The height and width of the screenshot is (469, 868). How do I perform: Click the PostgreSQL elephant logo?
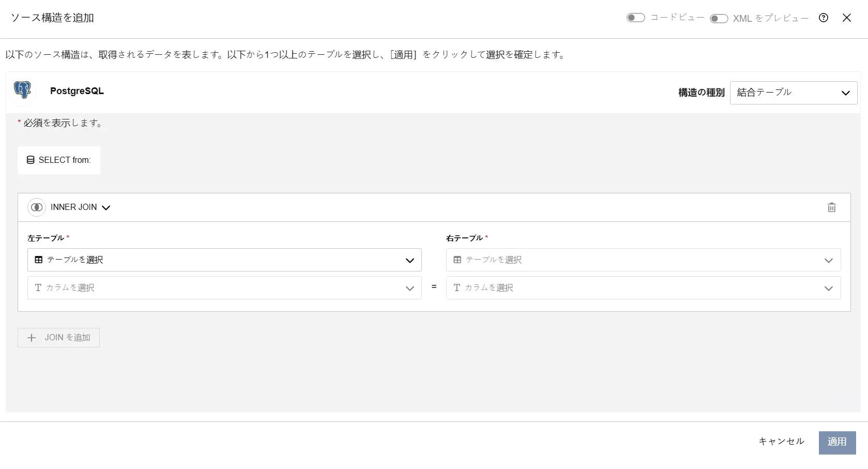pyautogui.click(x=22, y=90)
